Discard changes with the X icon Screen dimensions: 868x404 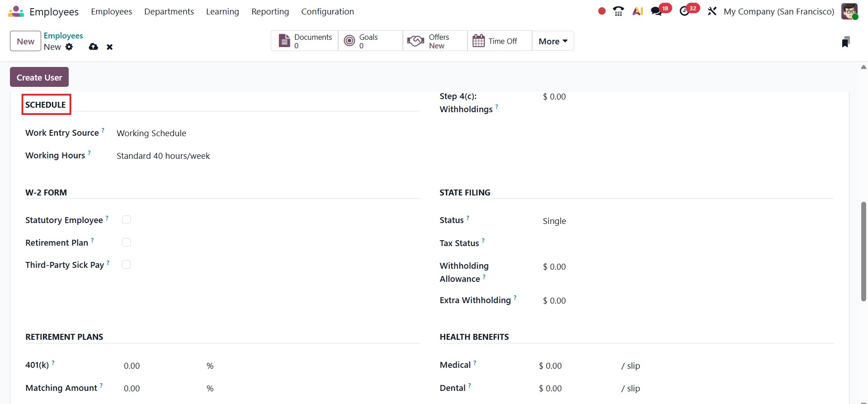pyautogui.click(x=109, y=47)
